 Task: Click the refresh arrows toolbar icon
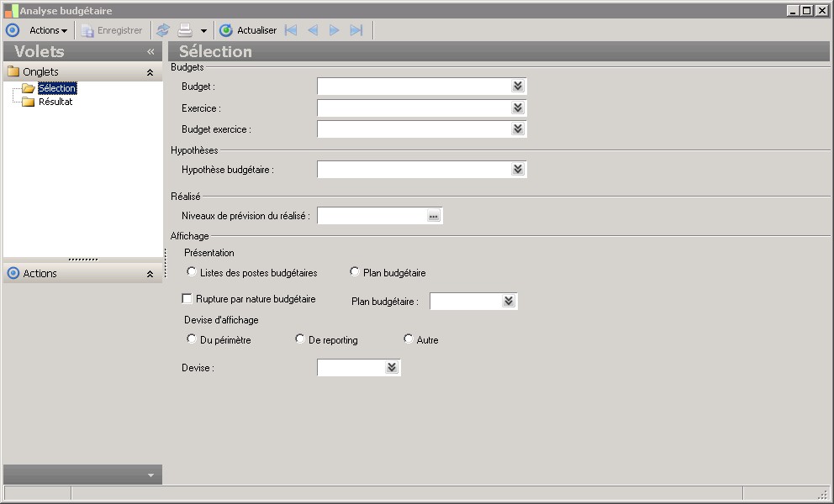coord(163,30)
